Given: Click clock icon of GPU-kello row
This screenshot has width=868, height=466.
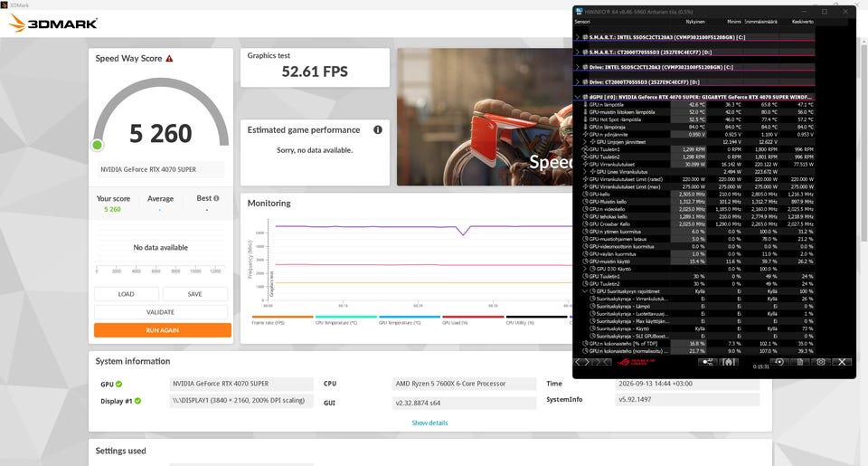Looking at the screenshot, I should [585, 194].
